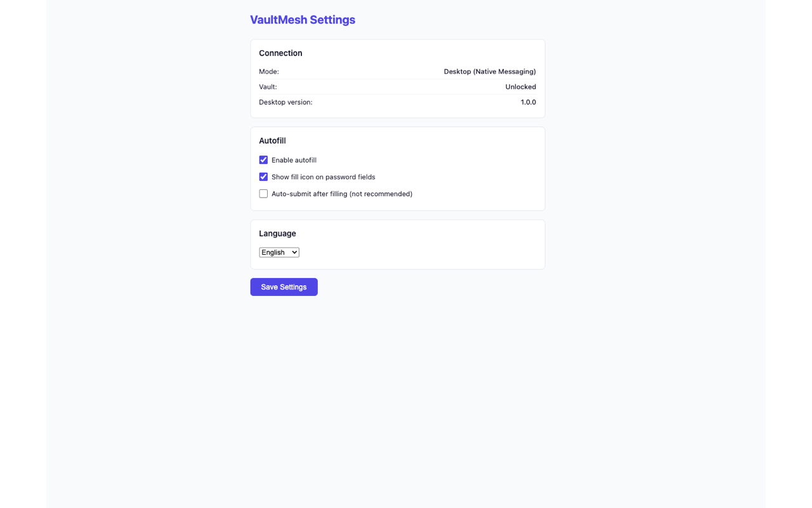
Task: Click the 1.0.0 desktop version number
Action: [528, 102]
